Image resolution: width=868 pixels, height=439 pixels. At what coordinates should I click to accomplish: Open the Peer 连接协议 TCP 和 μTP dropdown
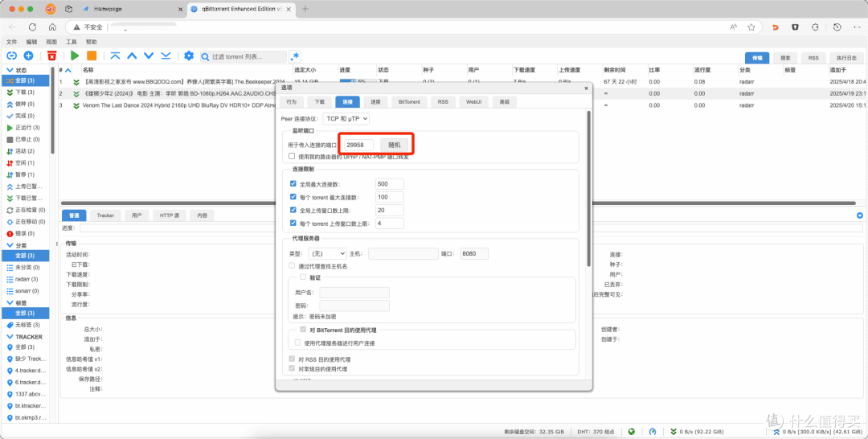click(346, 118)
